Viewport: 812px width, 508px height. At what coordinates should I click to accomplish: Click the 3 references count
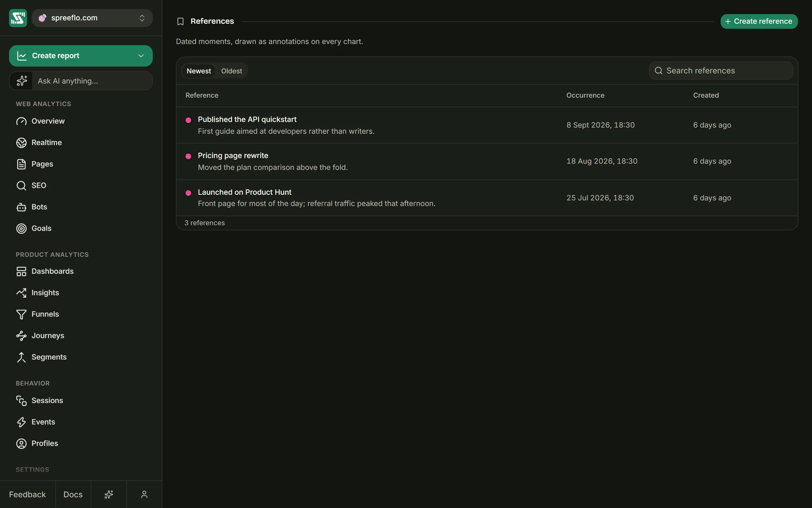(205, 223)
